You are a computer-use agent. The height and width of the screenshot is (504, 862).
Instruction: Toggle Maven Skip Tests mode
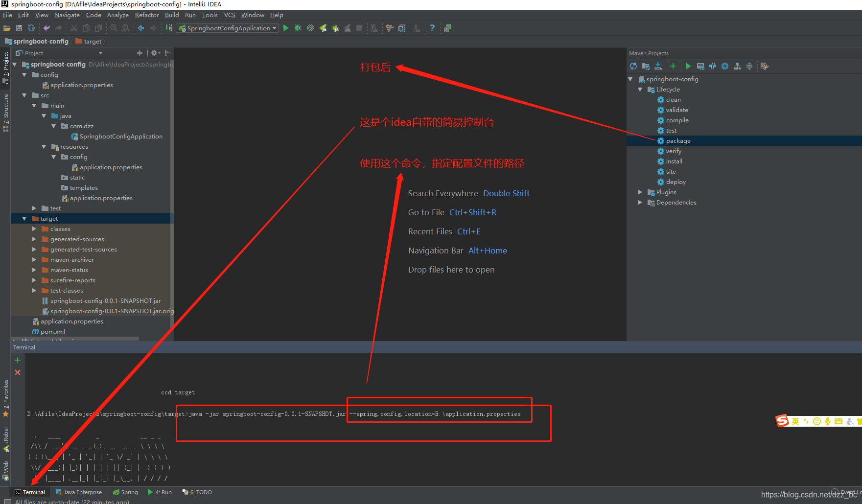coord(725,66)
